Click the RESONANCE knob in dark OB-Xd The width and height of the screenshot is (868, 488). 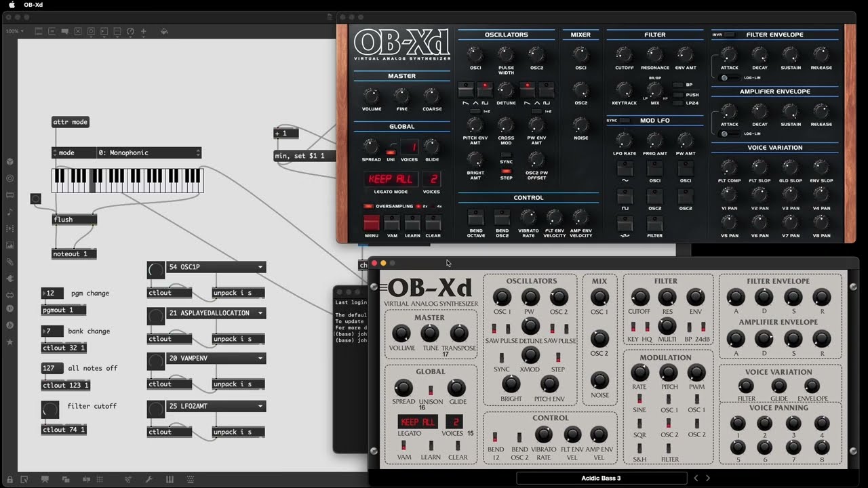tap(654, 54)
